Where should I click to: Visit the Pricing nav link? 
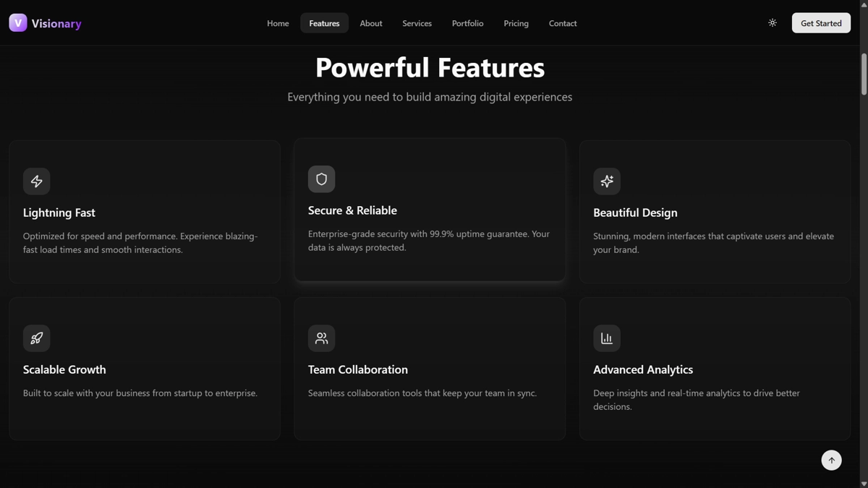pyautogui.click(x=516, y=23)
